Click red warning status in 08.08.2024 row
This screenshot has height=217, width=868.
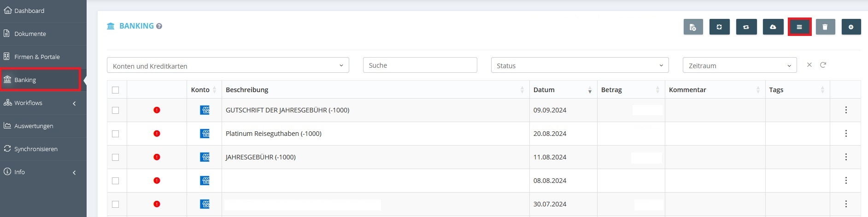pyautogui.click(x=157, y=181)
